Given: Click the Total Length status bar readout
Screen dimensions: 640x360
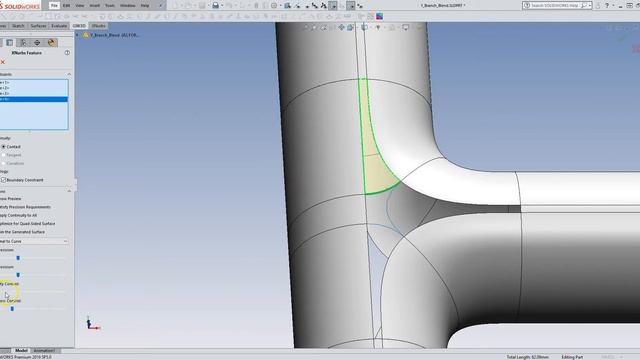Looking at the screenshot, I should [527, 357].
